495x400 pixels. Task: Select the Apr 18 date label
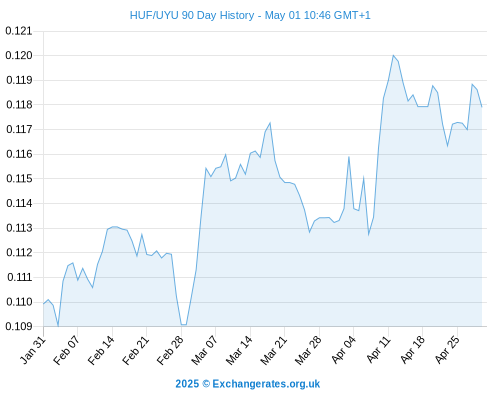tap(412, 350)
